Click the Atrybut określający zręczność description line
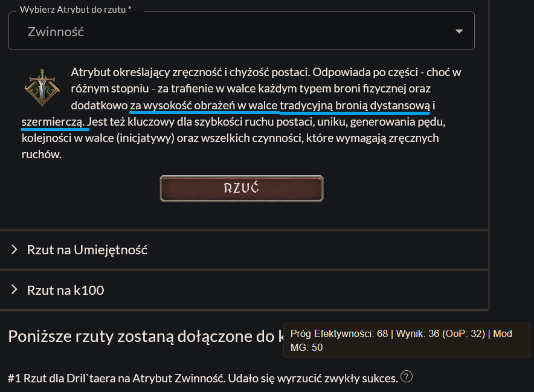 click(266, 72)
